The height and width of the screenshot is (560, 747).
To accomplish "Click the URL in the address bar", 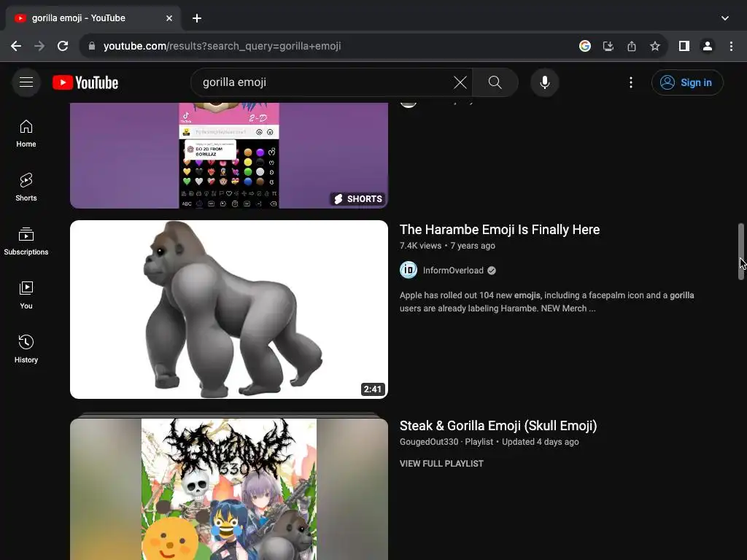I will point(222,46).
